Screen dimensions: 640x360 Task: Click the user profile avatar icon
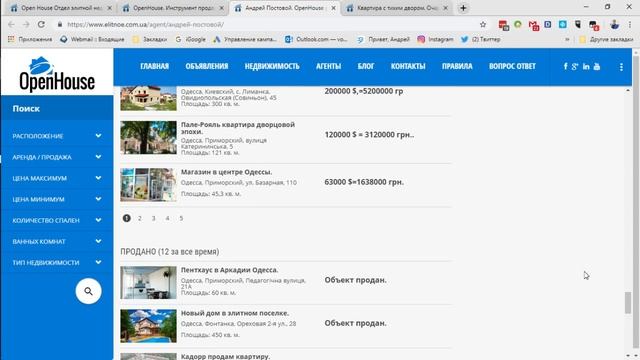614,24
